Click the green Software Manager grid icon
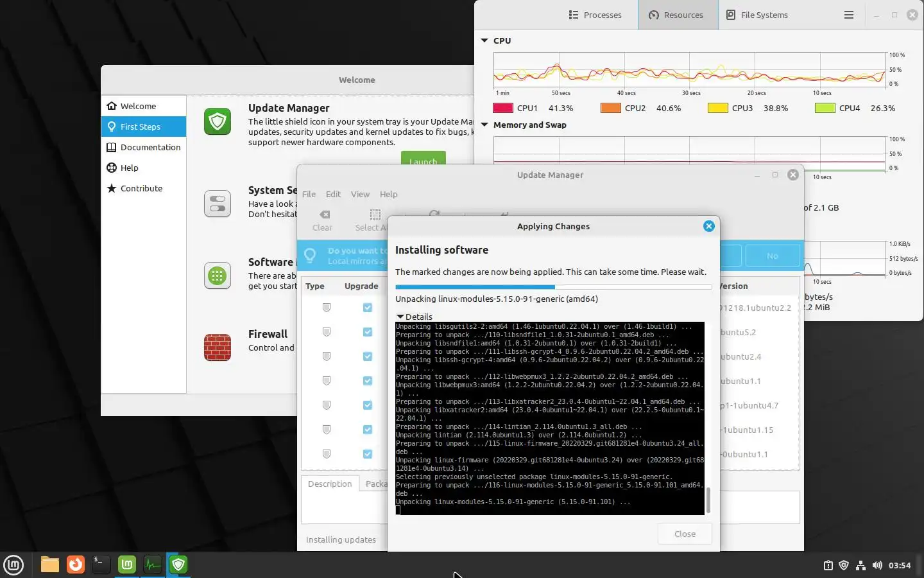 (x=218, y=276)
